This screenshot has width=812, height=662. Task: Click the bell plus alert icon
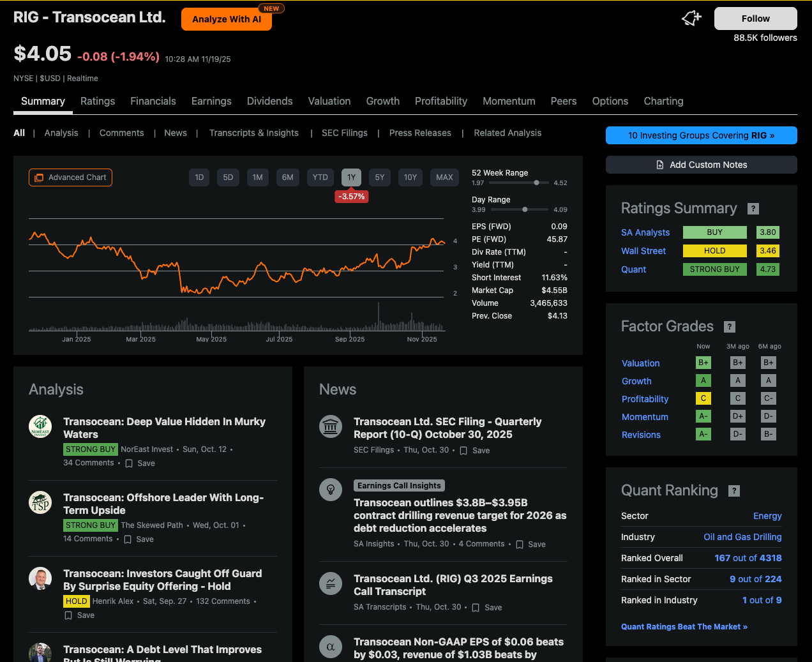pos(691,19)
